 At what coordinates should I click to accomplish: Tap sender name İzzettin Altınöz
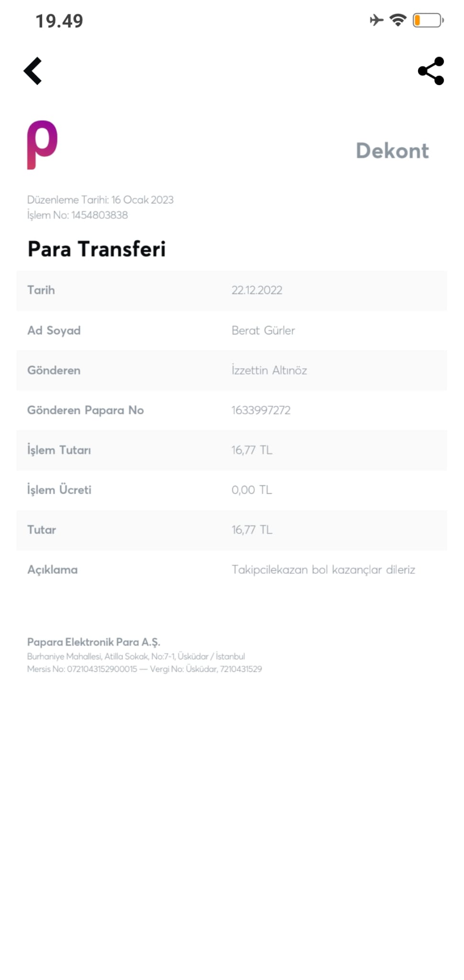(269, 370)
